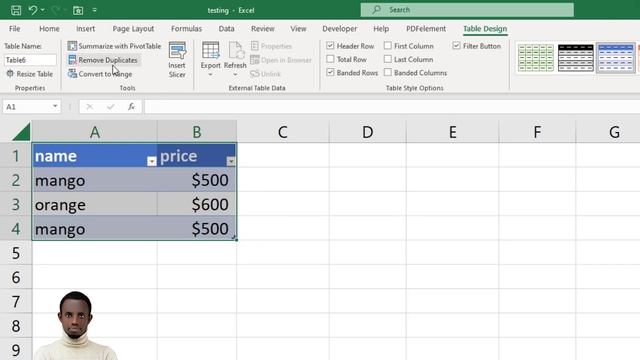Viewport: 640px width, 360px height.
Task: Apply the green table style thumbnail
Action: (536, 58)
